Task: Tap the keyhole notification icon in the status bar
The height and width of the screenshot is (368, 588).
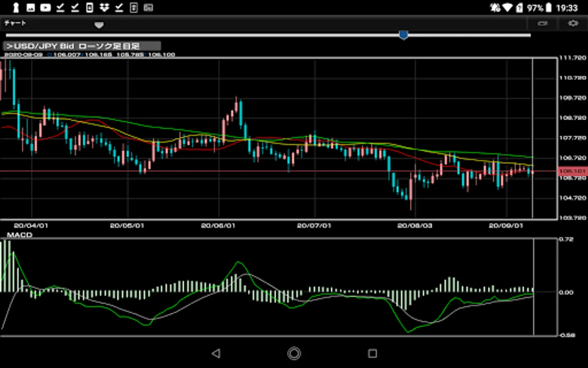Action: [x=16, y=7]
